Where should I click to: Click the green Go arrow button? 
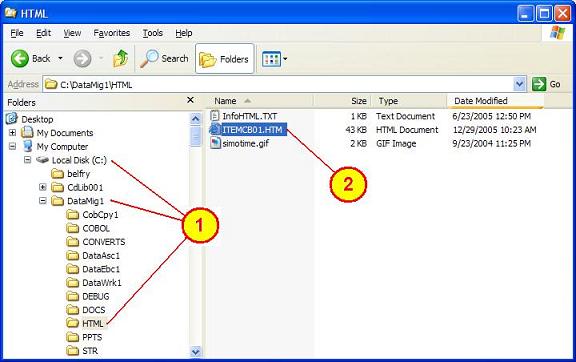pyautogui.click(x=539, y=84)
